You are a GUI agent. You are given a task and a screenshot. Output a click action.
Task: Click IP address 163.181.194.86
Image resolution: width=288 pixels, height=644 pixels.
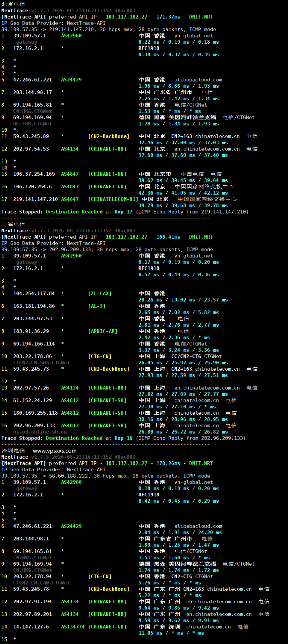[34, 306]
